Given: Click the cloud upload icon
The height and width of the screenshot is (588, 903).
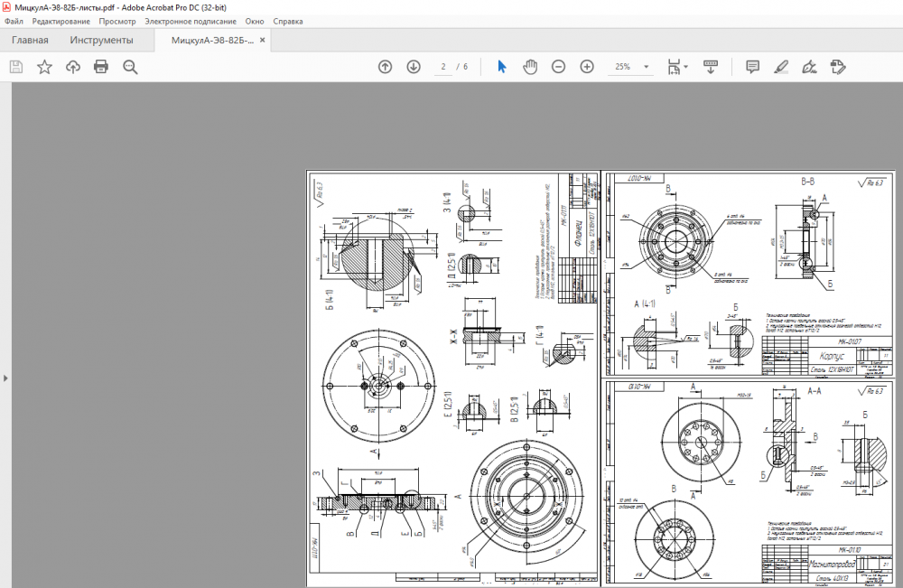Looking at the screenshot, I should (73, 67).
